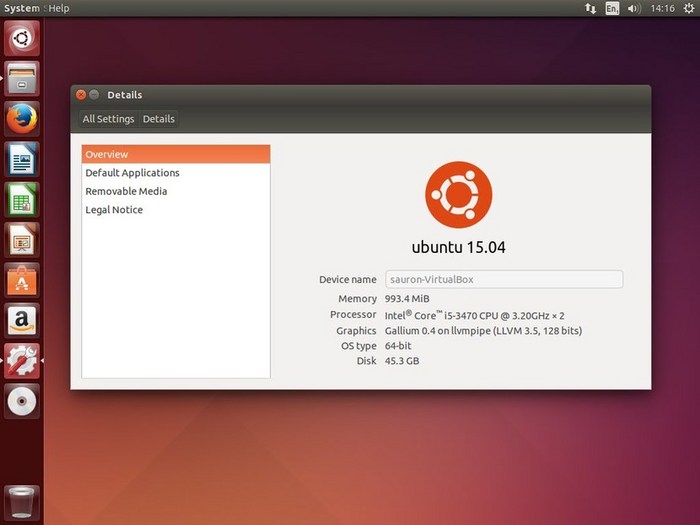The height and width of the screenshot is (525, 700).
Task: Launch Firefox web browser
Action: pyautogui.click(x=21, y=119)
